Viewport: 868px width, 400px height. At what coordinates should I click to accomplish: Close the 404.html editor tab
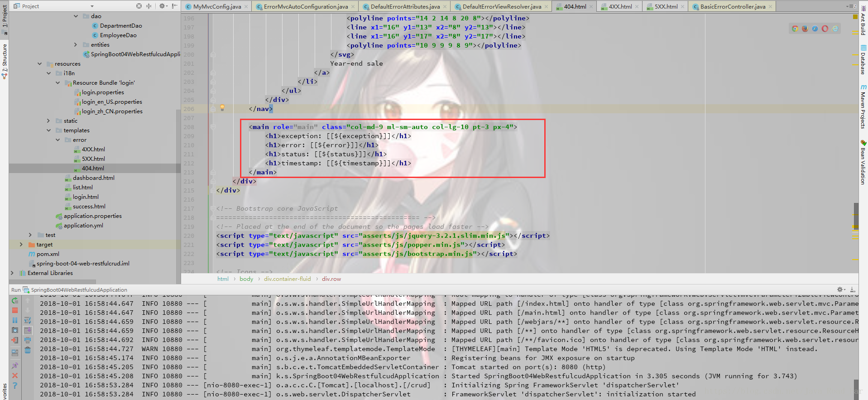[x=591, y=6]
